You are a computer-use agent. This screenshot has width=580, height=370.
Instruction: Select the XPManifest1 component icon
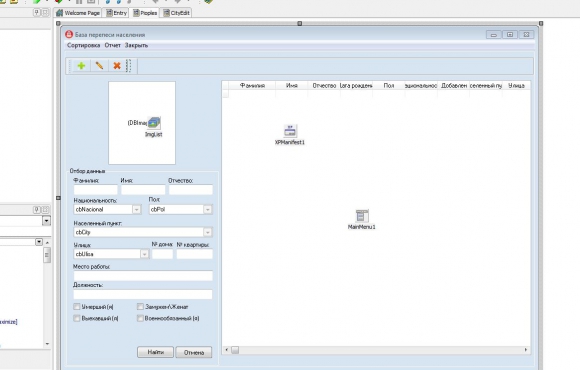(290, 131)
